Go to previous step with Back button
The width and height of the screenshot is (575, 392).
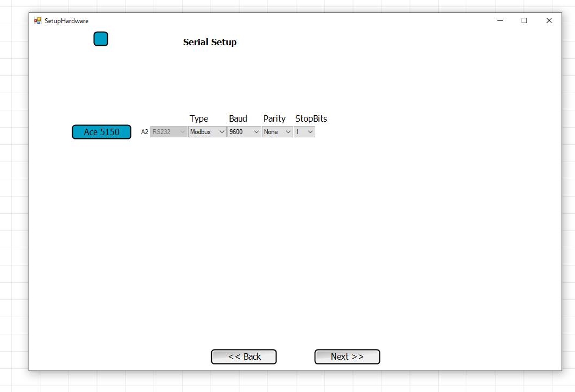(x=244, y=357)
